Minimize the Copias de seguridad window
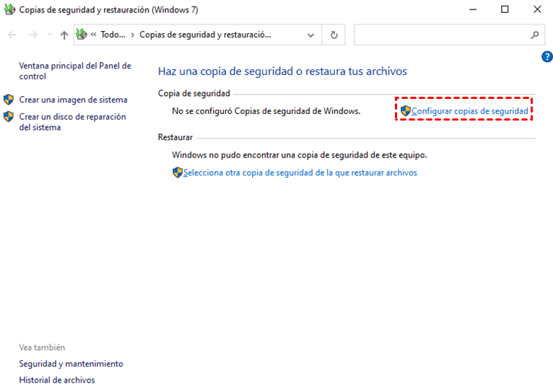Screen dimensions: 553x392 (x=473, y=9)
